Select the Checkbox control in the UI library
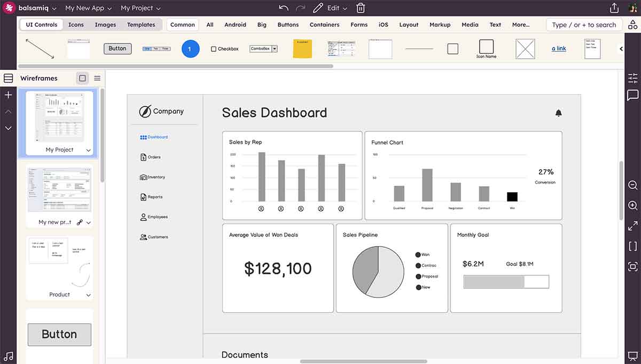Viewport: 641px width, 364px height. 224,48
